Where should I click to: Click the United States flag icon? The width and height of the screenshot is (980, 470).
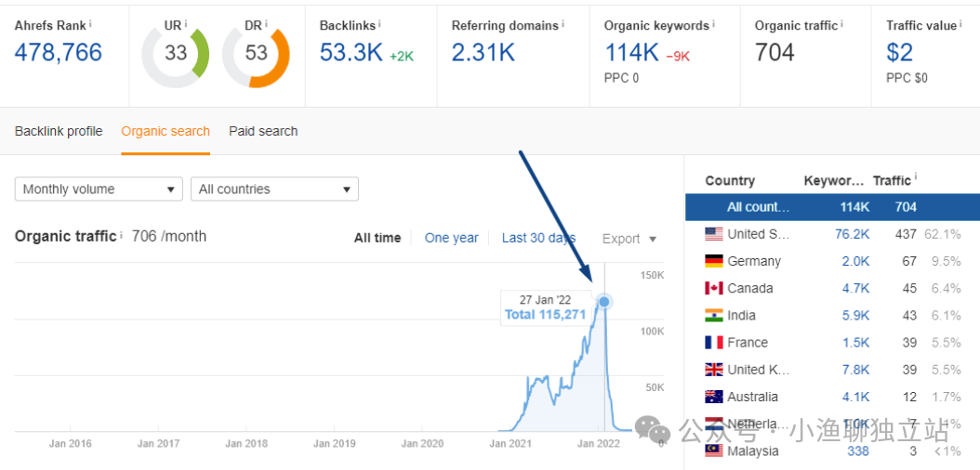(x=714, y=234)
